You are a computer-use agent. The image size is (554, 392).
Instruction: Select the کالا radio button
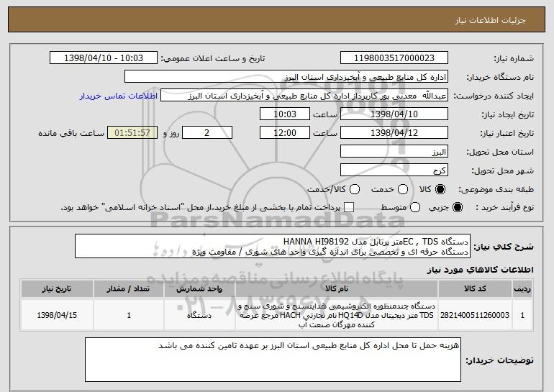(x=440, y=189)
